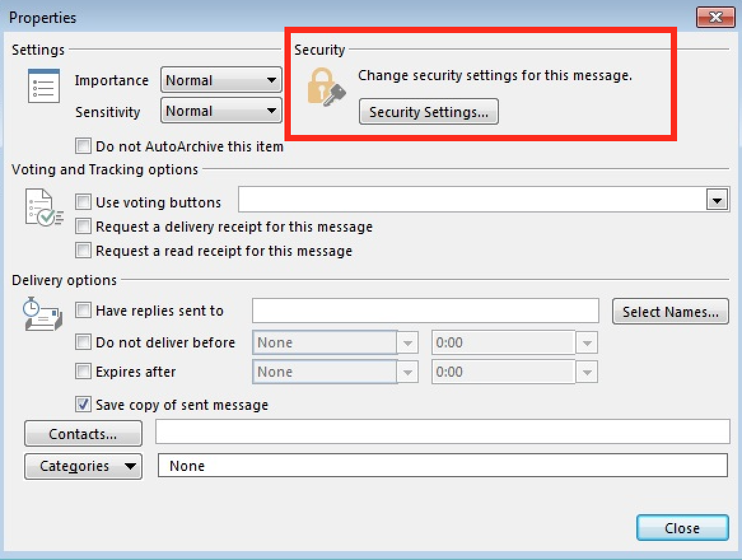Screen dimensions: 742x560
Task: Enable Do not deliver before checkbox
Action: click(x=83, y=342)
